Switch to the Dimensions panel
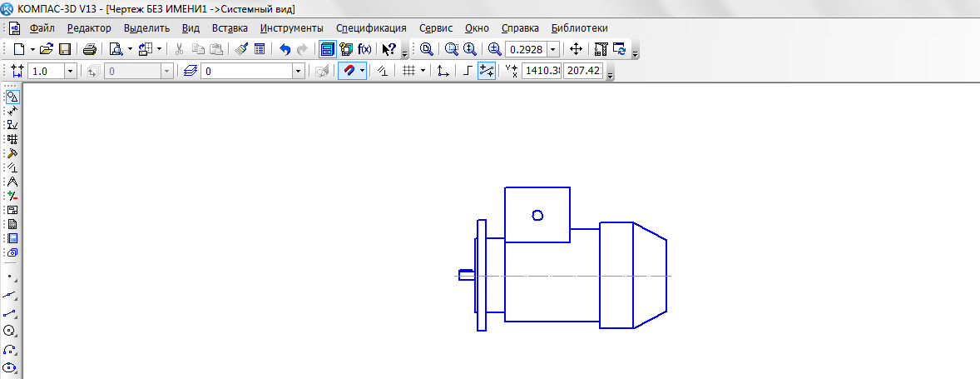The image size is (980, 379). pyautogui.click(x=12, y=111)
